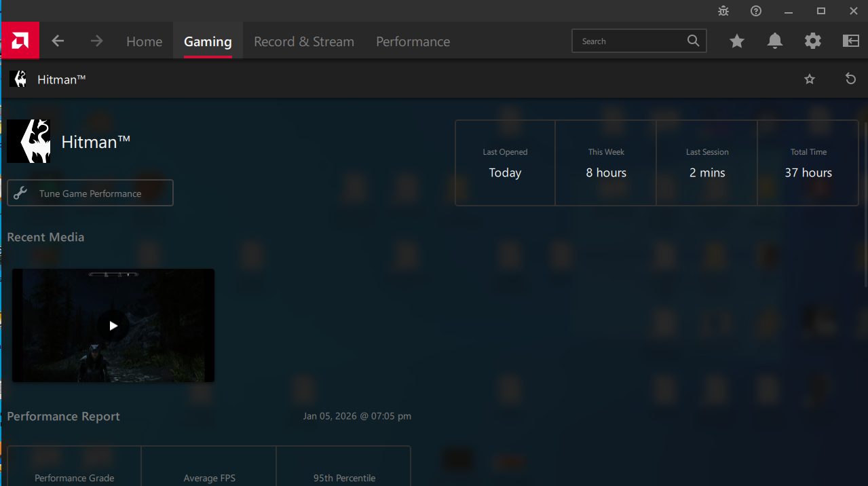Go forward with the right arrow
868x486 pixels.
coord(97,41)
